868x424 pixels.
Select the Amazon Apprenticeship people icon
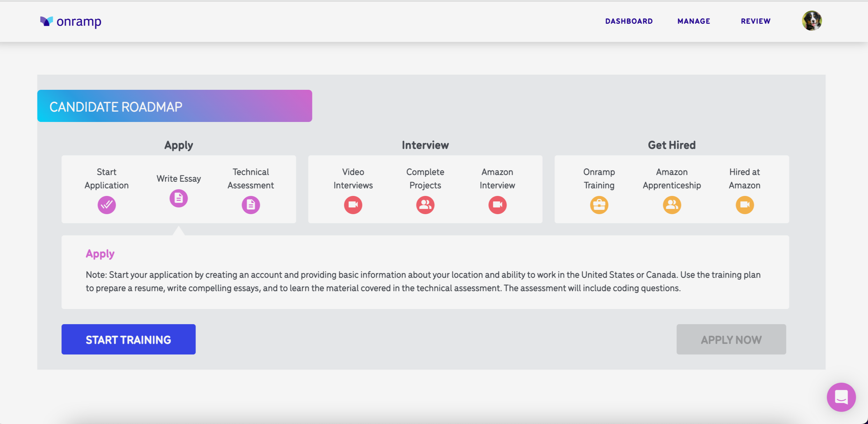coord(672,205)
